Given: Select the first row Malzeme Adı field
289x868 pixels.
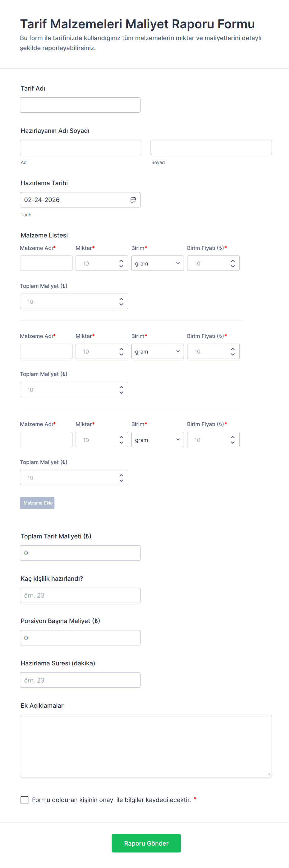Looking at the screenshot, I should [x=46, y=264].
